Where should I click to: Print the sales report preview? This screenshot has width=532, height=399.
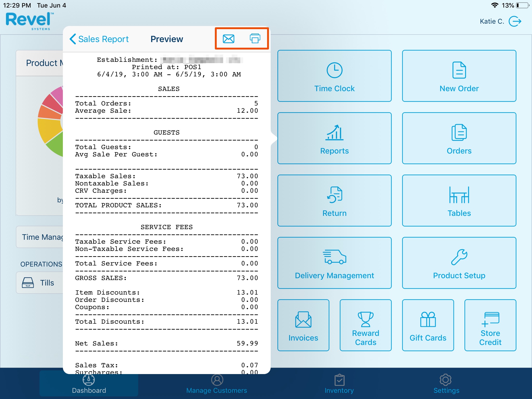tap(255, 38)
